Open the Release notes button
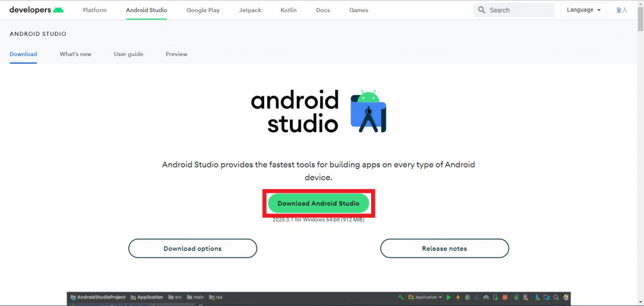This screenshot has height=306, width=644. tap(445, 249)
